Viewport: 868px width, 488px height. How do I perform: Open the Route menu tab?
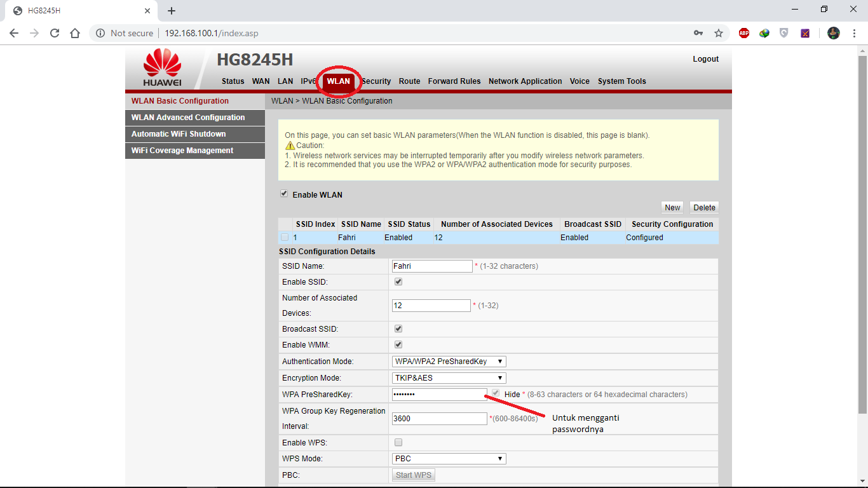click(x=409, y=81)
